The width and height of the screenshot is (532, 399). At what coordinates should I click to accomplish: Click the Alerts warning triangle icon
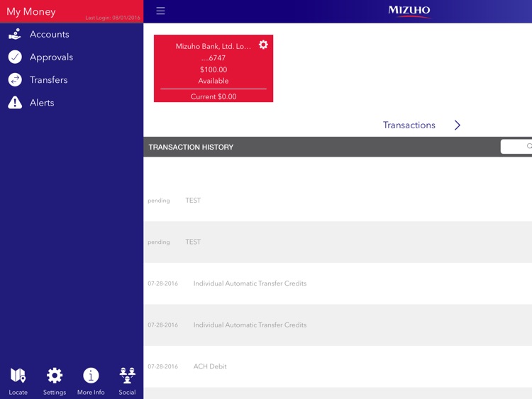pos(15,102)
